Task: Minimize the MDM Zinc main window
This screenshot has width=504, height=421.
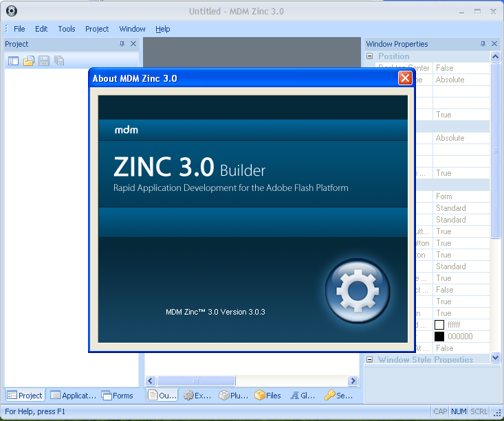Action: (x=462, y=12)
